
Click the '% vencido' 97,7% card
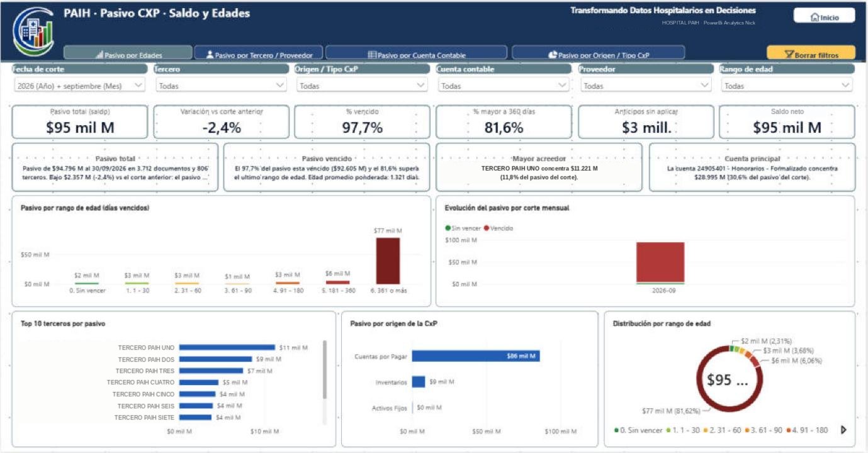click(363, 121)
